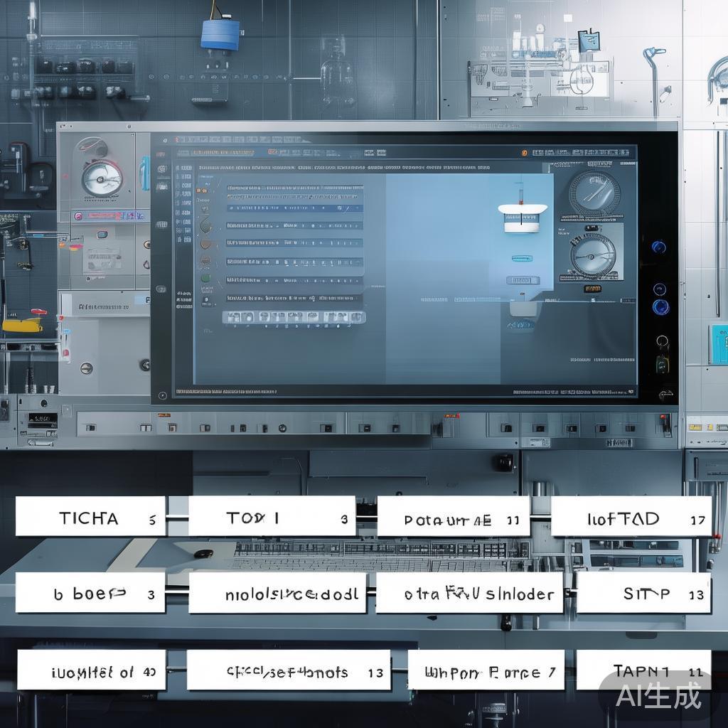Click the white vessel graphic in the blue panel

point(523,217)
